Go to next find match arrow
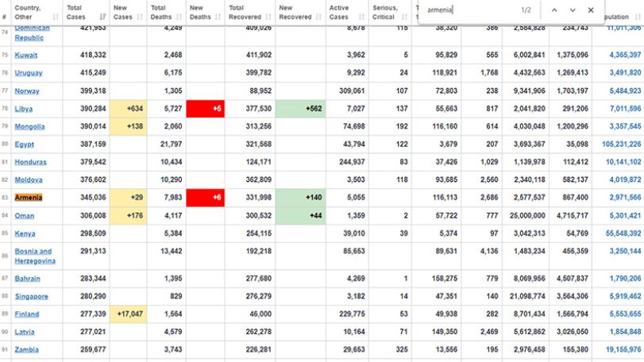The width and height of the screenshot is (644, 362). click(573, 10)
